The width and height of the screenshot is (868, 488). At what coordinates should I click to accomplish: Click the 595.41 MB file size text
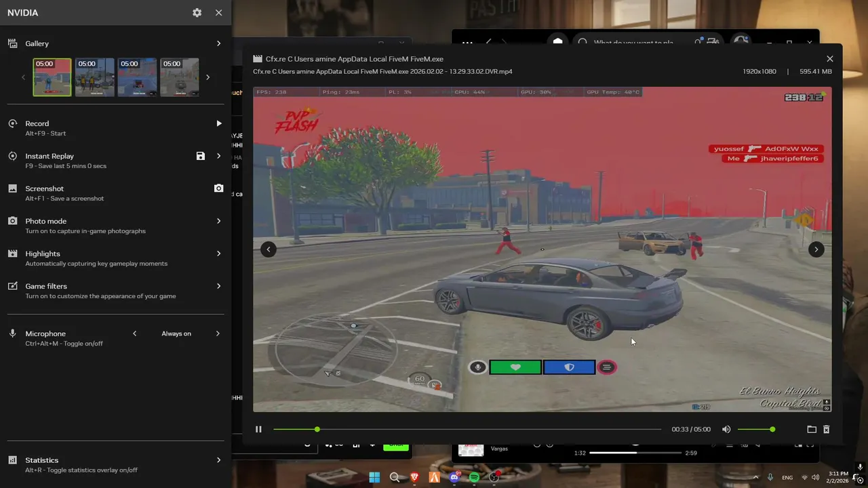point(816,71)
